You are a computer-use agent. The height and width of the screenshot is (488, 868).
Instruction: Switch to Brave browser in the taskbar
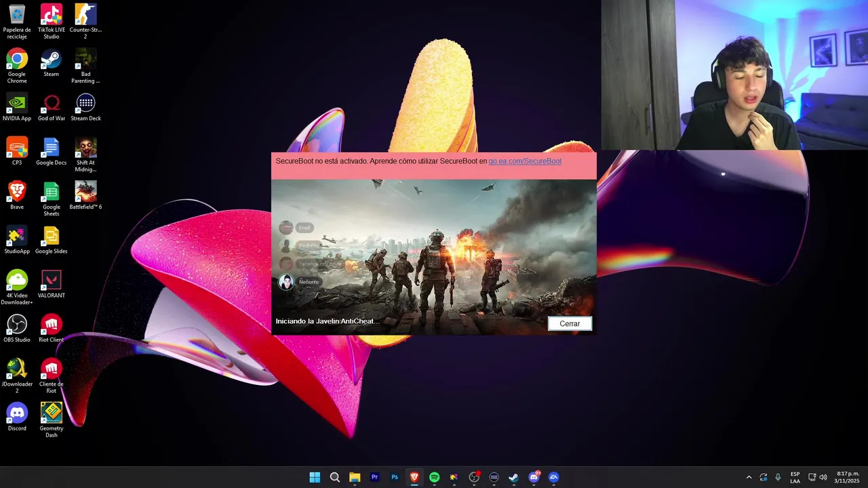[x=414, y=477]
